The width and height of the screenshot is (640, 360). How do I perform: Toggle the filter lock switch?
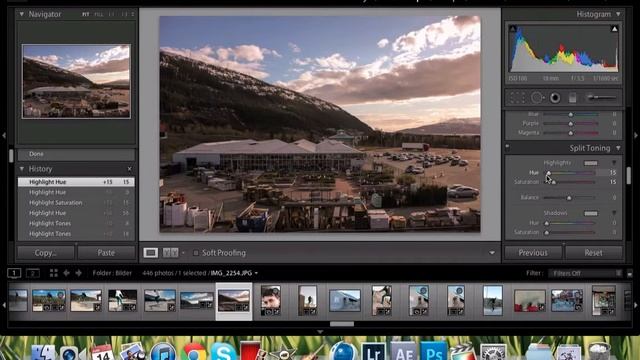pos(629,273)
